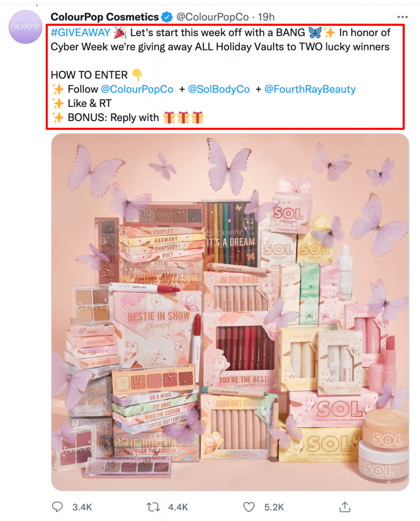The width and height of the screenshot is (420, 521).
Task: Click the 5.2K likes count
Action: coord(274,507)
